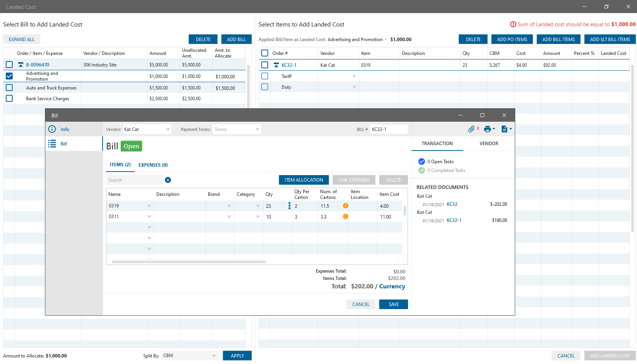
Task: Click the Info sidebar icon
Action: click(52, 129)
